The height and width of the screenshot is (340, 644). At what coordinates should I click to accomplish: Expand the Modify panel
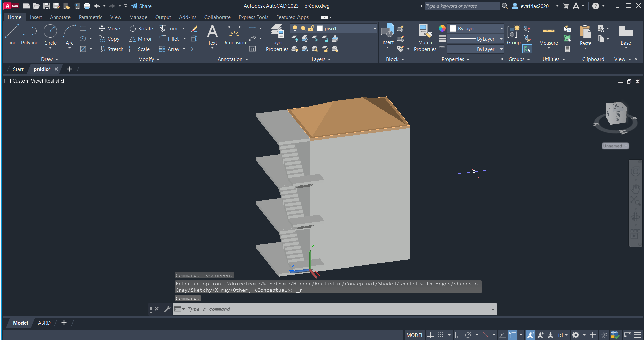(x=149, y=59)
